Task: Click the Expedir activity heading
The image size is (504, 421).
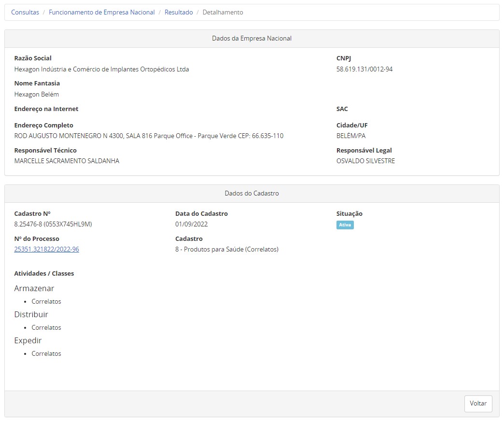Action: tap(28, 340)
